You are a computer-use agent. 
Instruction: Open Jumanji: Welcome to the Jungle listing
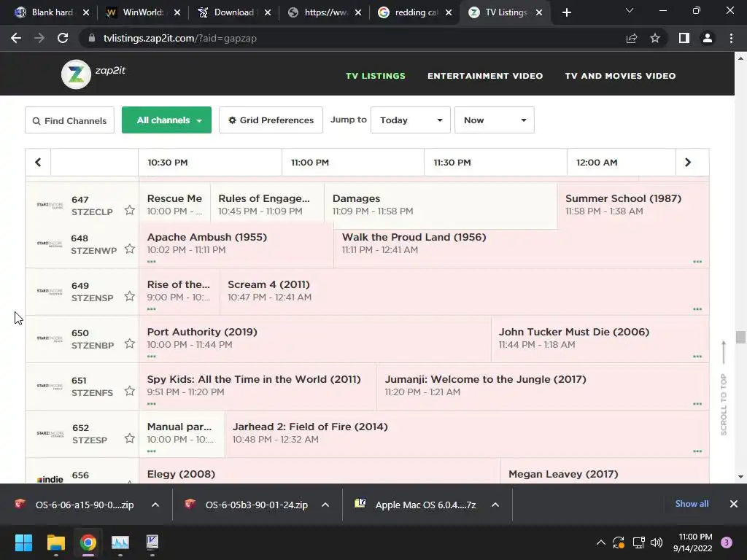tap(543, 386)
